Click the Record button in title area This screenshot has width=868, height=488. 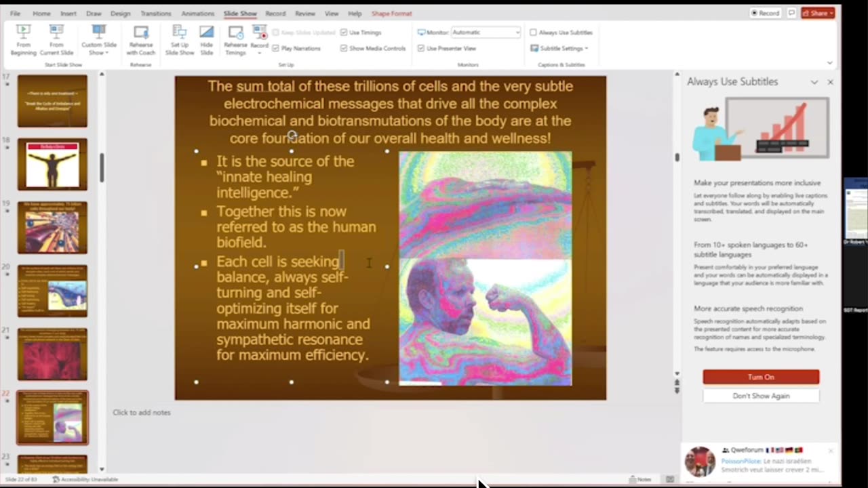765,13
